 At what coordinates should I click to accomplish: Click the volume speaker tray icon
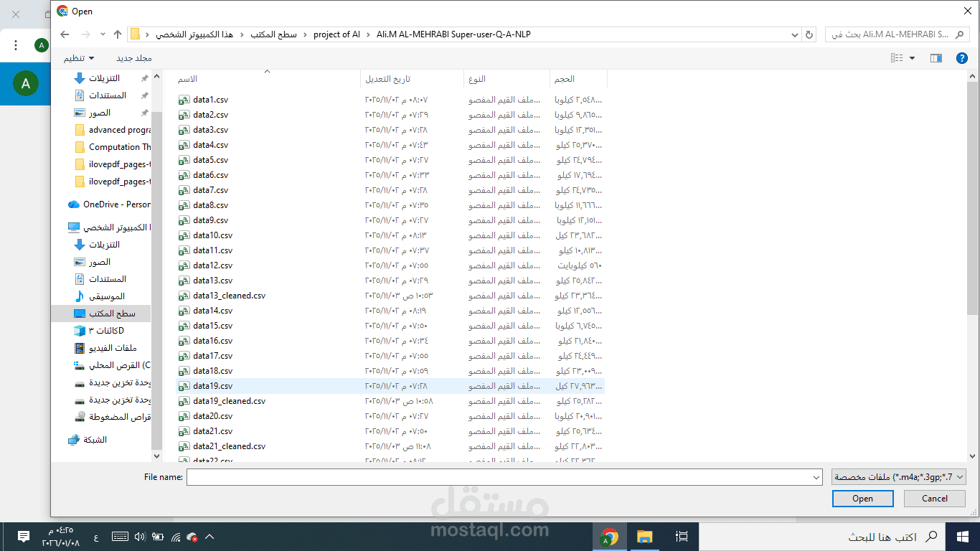coord(140,536)
